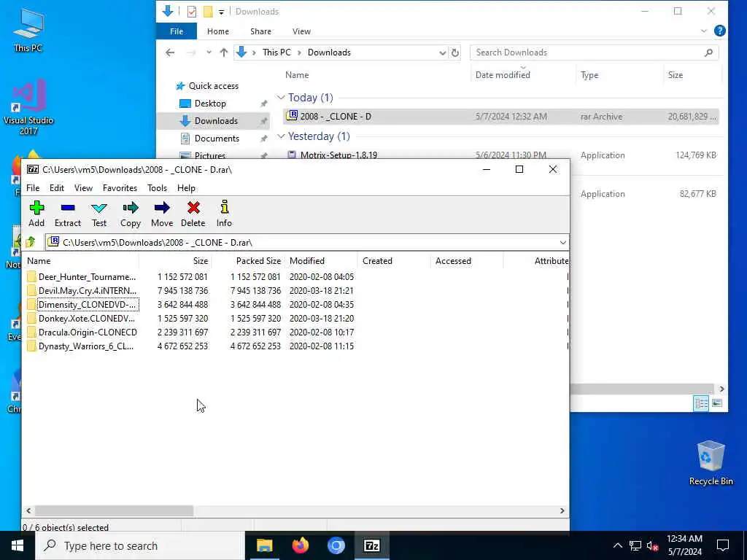
Task: Switch Explorer to details view icon
Action: point(701,403)
